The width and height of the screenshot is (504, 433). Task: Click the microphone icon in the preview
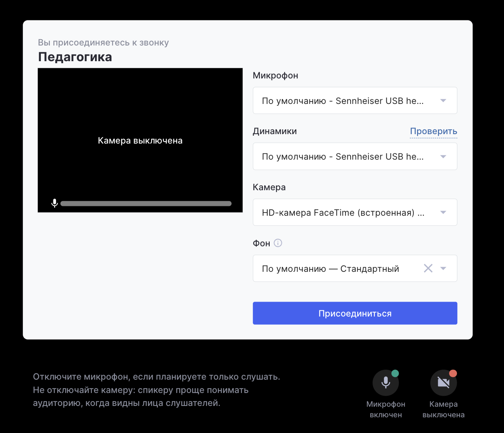(55, 203)
